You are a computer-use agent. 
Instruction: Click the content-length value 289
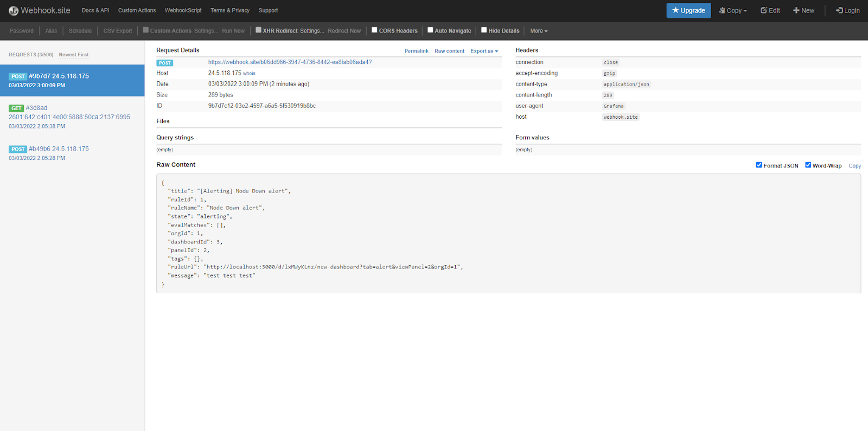[608, 95]
